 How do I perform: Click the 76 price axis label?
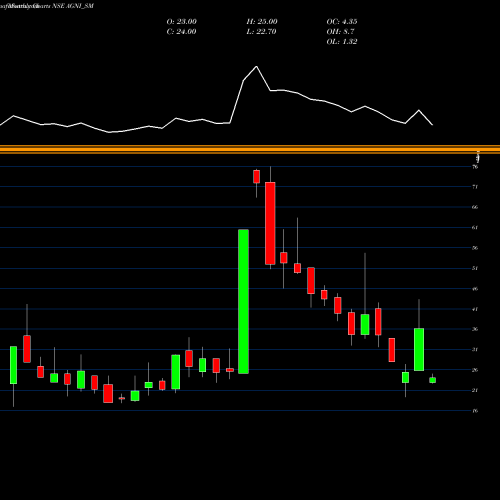click(475, 167)
